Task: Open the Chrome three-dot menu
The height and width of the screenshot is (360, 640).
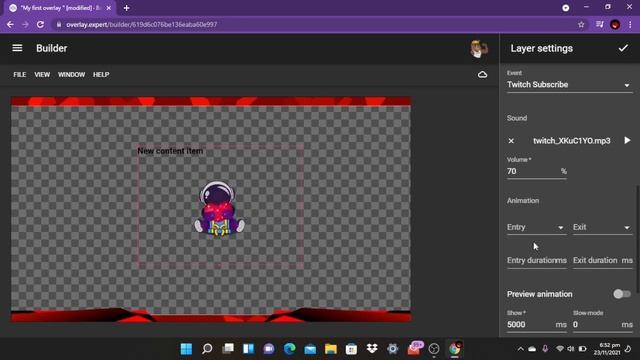Action: click(630, 24)
